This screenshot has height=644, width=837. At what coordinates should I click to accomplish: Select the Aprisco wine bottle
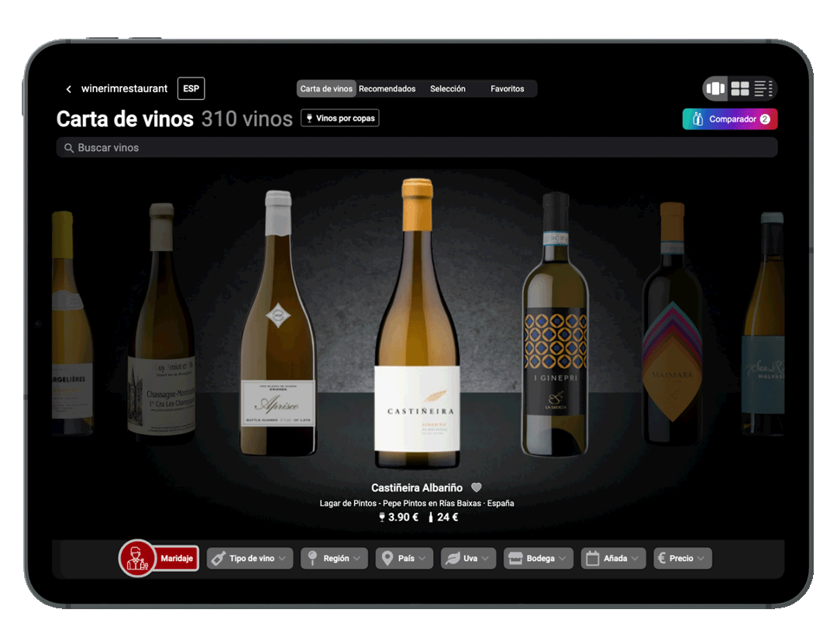[278, 324]
